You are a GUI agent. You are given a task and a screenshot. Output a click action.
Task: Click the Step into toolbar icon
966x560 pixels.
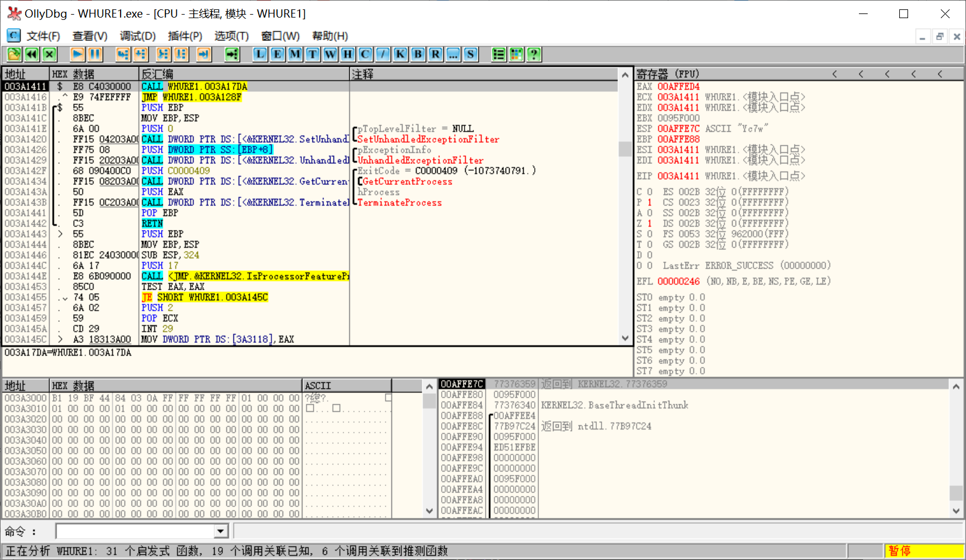point(123,54)
